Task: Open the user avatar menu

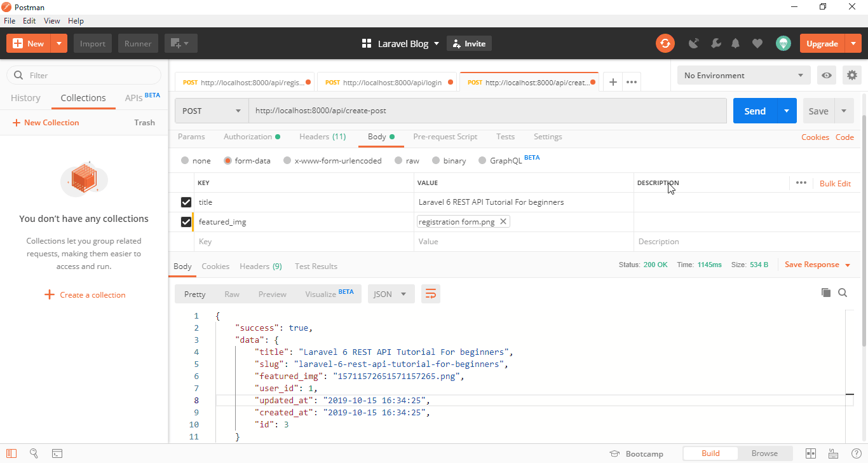Action: [783, 43]
